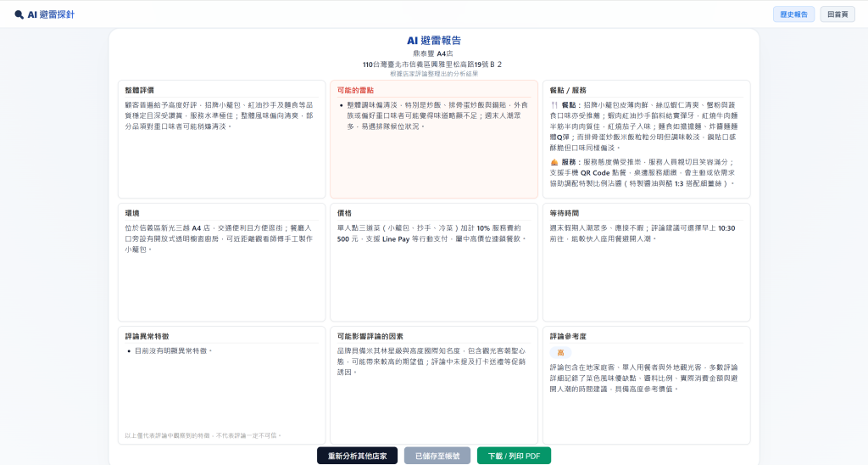Select the 評論包含在地家庭客 paragraph
The width and height of the screenshot is (868, 465).
(x=644, y=378)
